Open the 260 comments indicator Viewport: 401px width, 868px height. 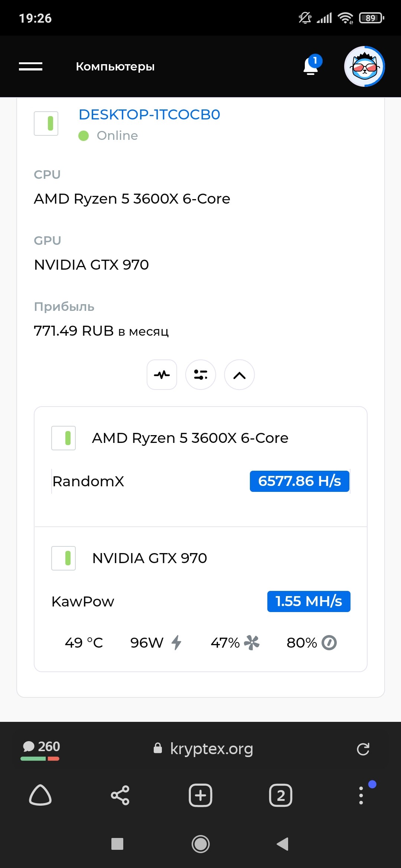40,749
